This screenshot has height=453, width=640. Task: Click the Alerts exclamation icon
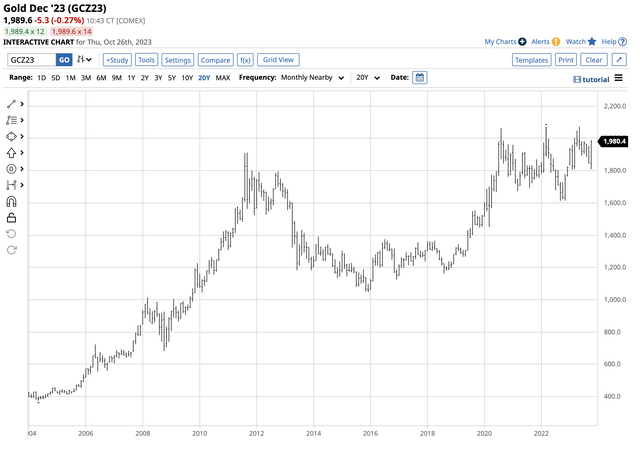pyautogui.click(x=556, y=42)
